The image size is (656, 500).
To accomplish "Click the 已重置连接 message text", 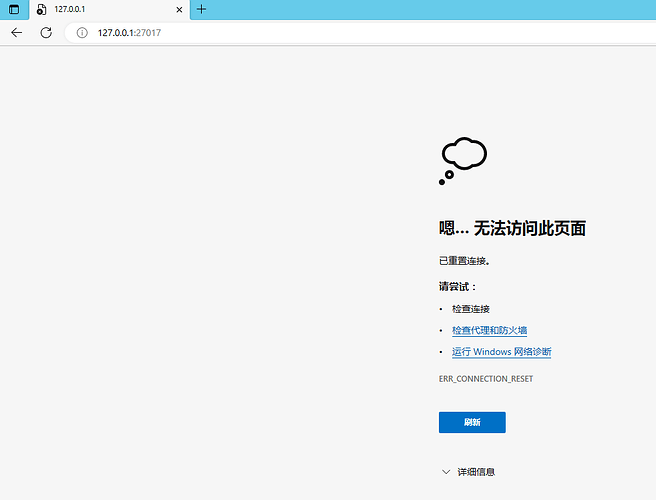I will [x=465, y=261].
